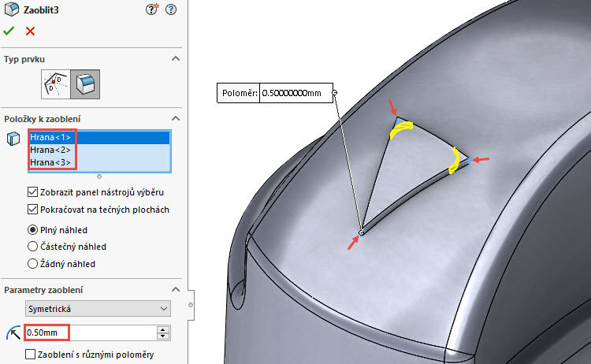
Task: Select Hrana<3> in the list
Action: 99,162
